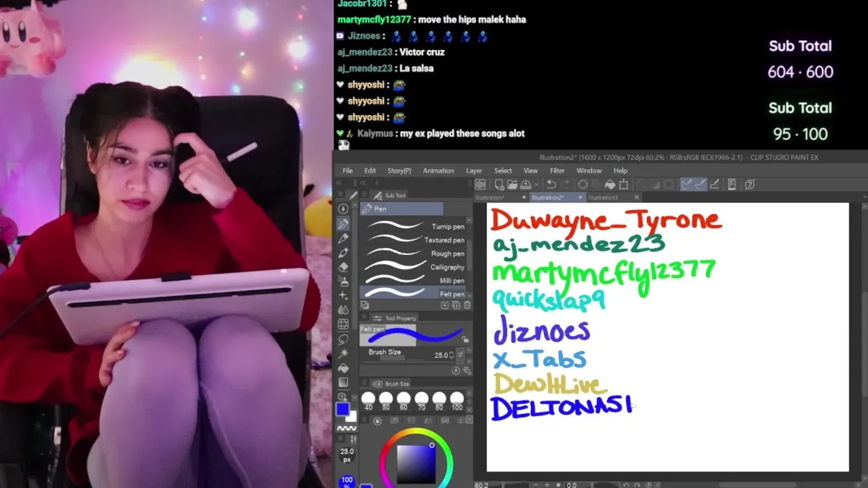
Task: Open the Help menu
Action: (620, 171)
